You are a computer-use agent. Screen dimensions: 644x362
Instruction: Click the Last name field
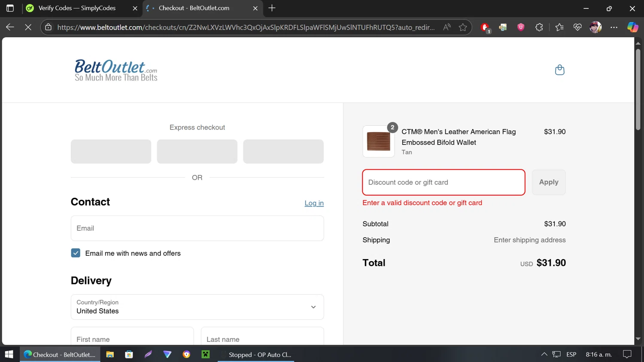tap(262, 337)
